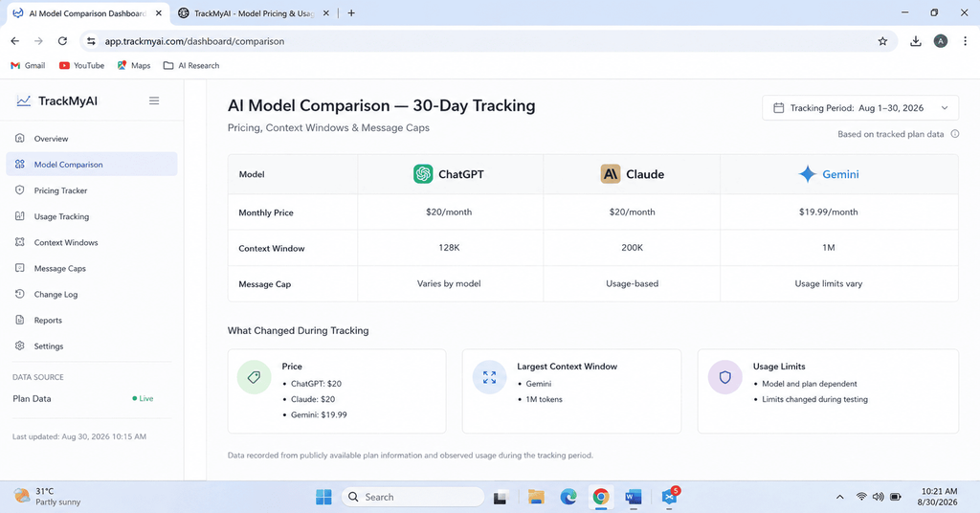980x513 pixels.
Task: Open Microsoft Edge from the taskbar
Action: pos(568,497)
